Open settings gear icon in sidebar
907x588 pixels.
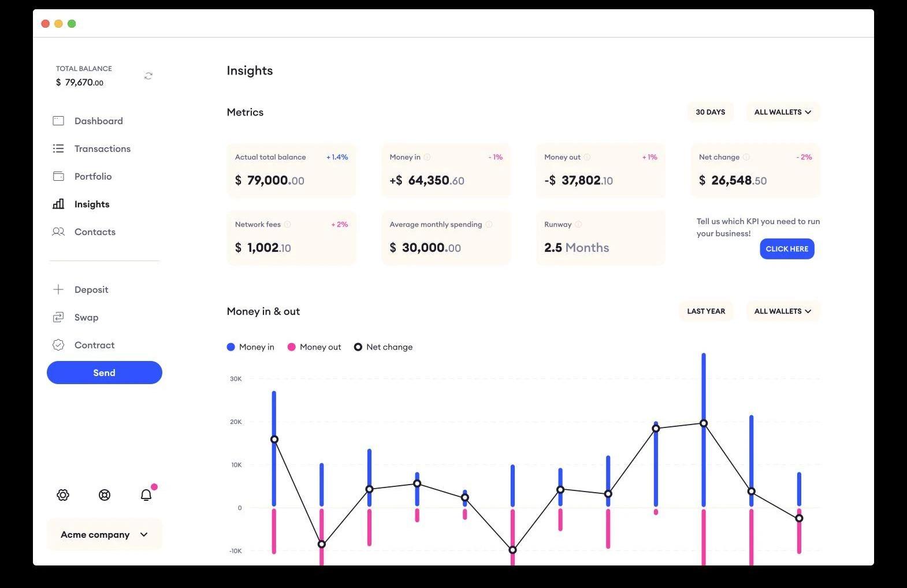63,495
